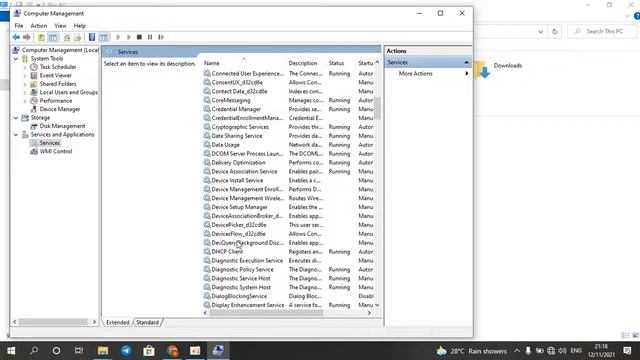Collapse the Services and Applications node
The height and width of the screenshot is (360, 640).
coord(16,135)
